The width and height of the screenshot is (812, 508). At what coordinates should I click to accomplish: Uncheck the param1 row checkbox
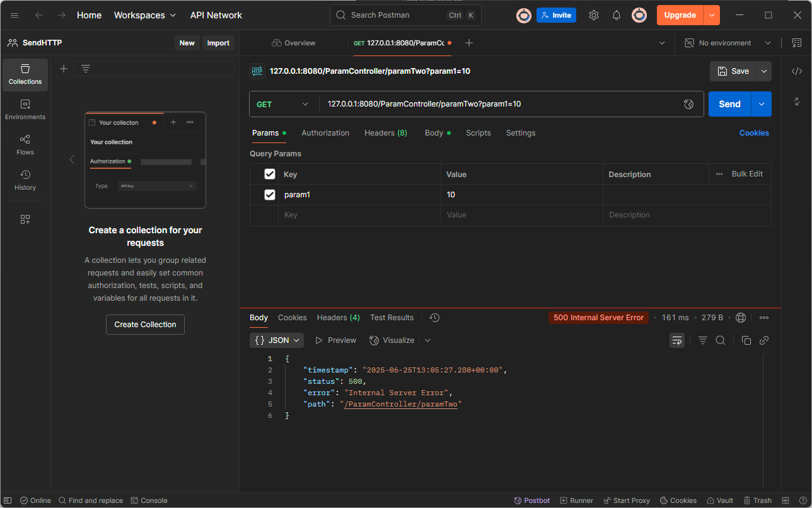tap(270, 195)
